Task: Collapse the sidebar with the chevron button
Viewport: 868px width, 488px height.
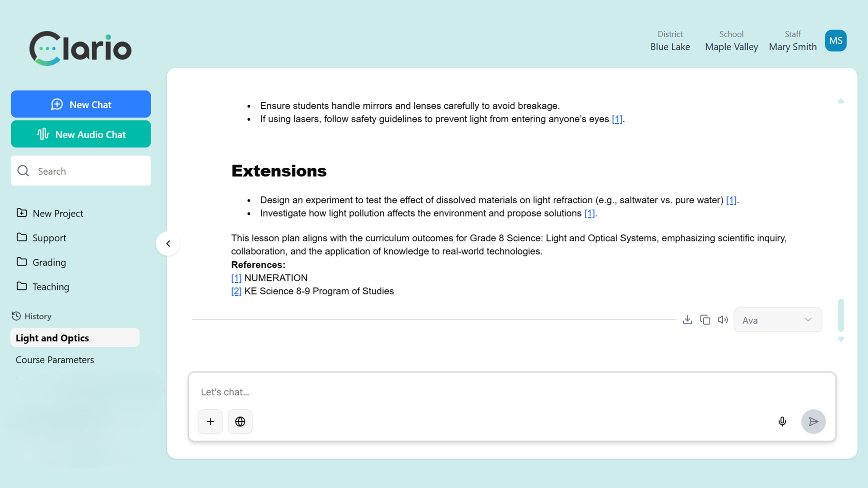Action: coord(168,243)
